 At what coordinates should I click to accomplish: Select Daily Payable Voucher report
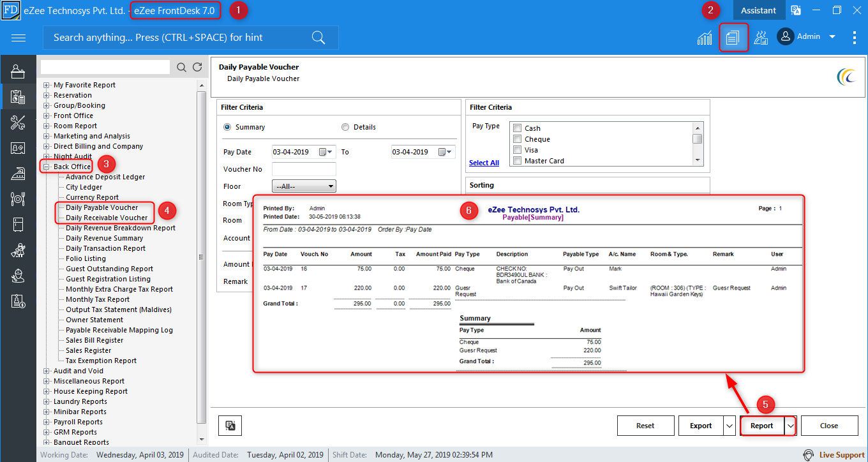[x=102, y=207]
